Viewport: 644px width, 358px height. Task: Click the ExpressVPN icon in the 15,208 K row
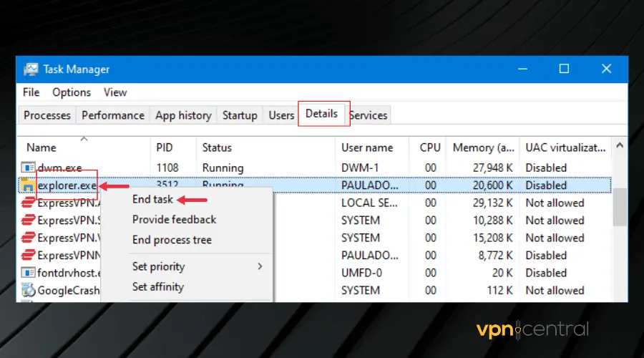click(28, 238)
